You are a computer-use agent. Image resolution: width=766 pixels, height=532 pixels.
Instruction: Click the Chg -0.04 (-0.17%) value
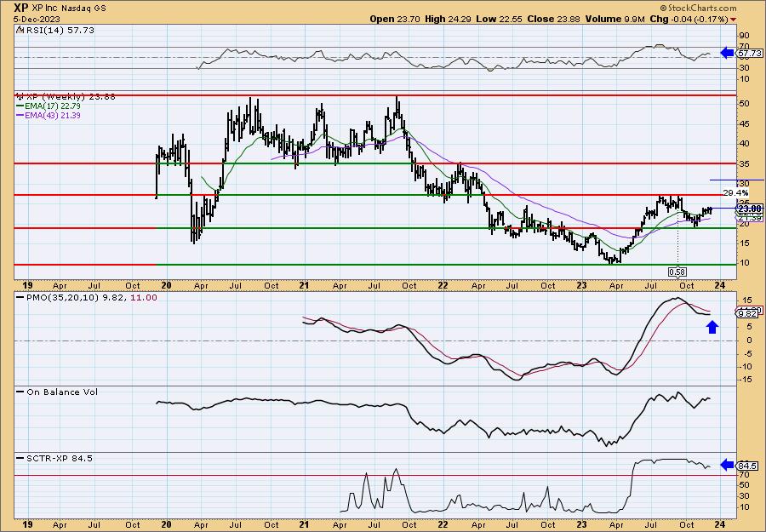[x=689, y=19]
